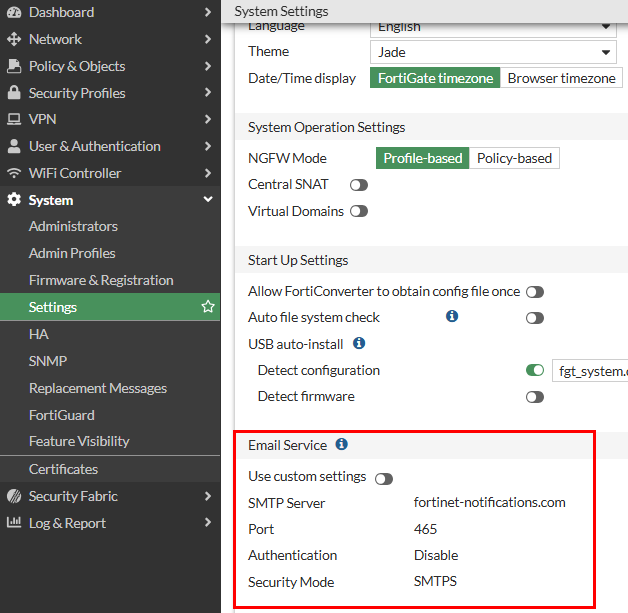Choose Browser timezone display option
This screenshot has width=628, height=613.
(561, 78)
